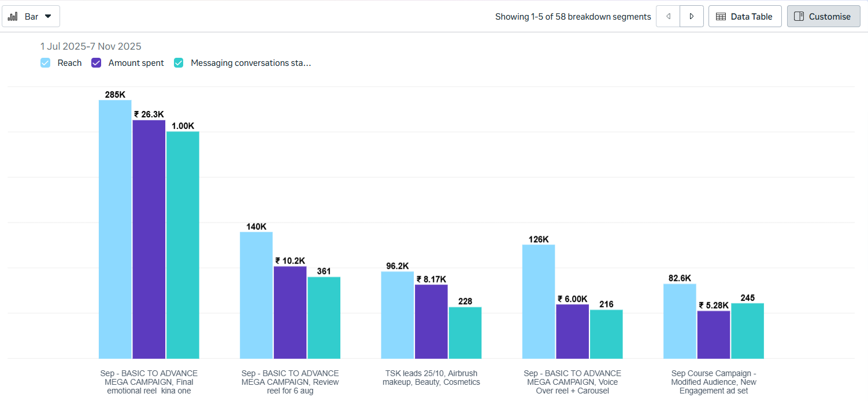Screen dimensions: 868x401
Task: Toggle Messaging conversations started checkbox
Action: (x=179, y=63)
